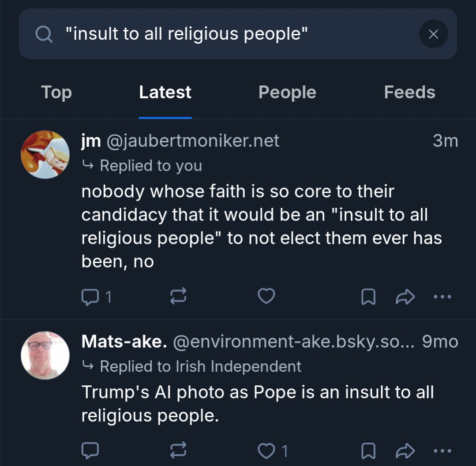Click the search magnifier icon

(x=44, y=34)
